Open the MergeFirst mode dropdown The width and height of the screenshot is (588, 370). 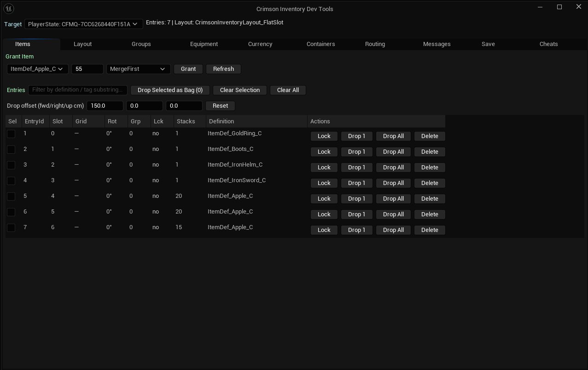tap(138, 69)
